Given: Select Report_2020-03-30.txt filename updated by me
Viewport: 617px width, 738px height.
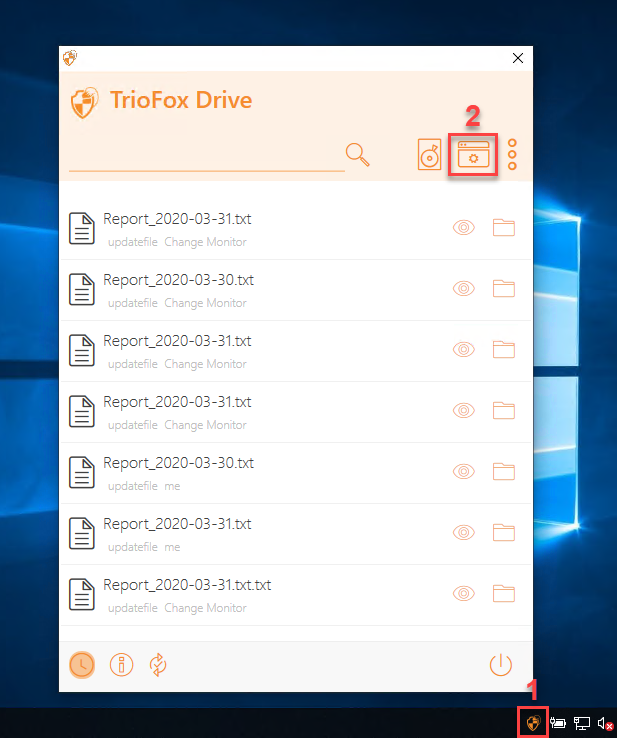Looking at the screenshot, I should (x=178, y=463).
